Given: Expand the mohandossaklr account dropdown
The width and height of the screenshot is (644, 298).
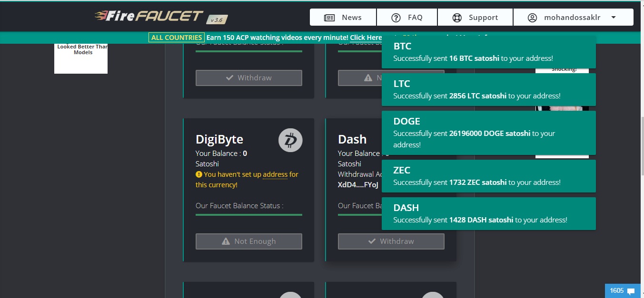Looking at the screenshot, I should click(573, 17).
